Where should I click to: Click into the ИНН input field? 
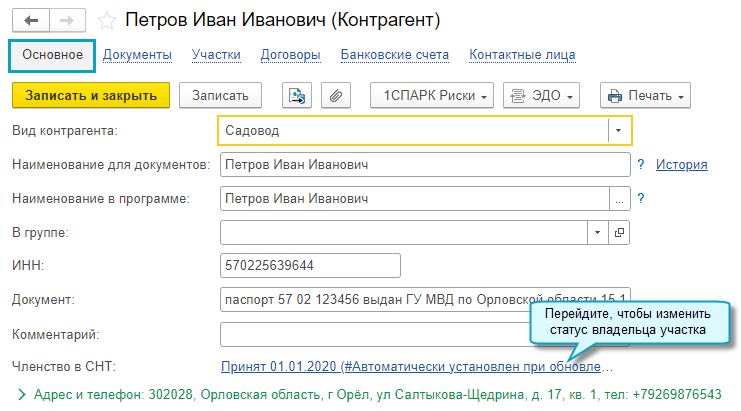[308, 265]
